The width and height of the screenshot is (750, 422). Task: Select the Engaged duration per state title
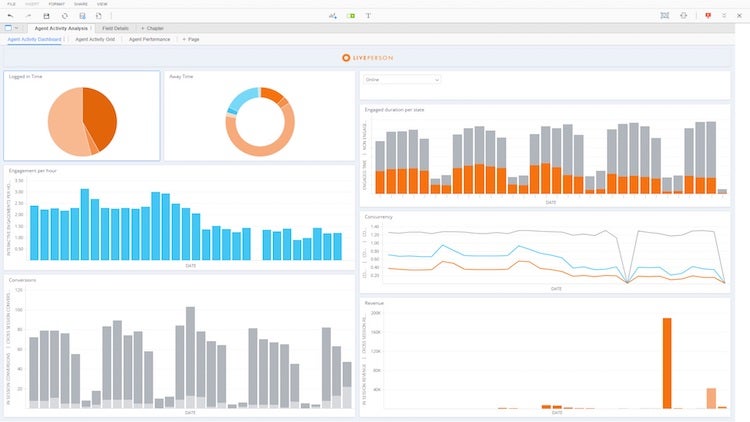click(394, 110)
